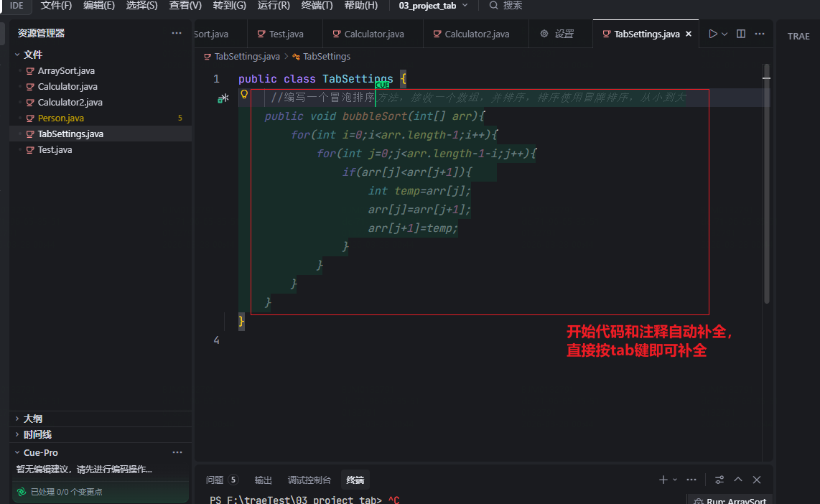The width and height of the screenshot is (820, 504).
Task: Open the 运行(R) menu
Action: click(274, 6)
